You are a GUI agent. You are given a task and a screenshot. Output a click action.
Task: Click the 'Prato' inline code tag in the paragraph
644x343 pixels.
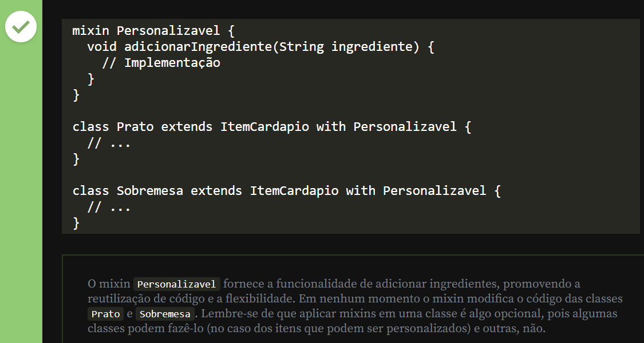(x=105, y=314)
